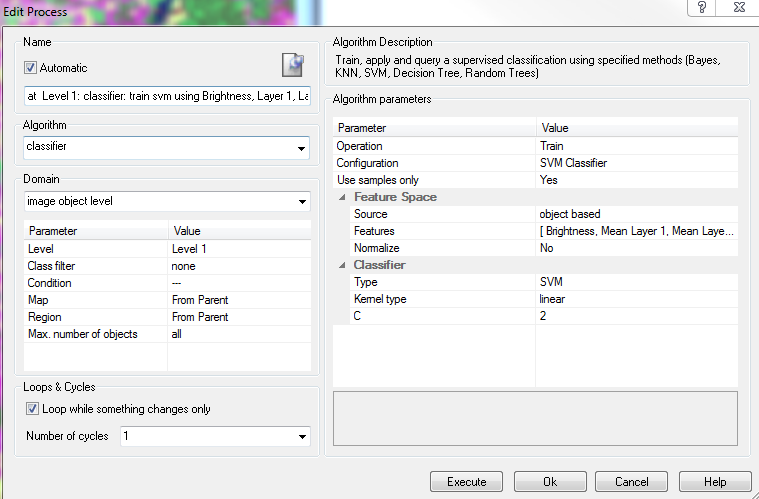Click the Use samples only Yes value
The width and height of the screenshot is (759, 499).
tap(637, 180)
